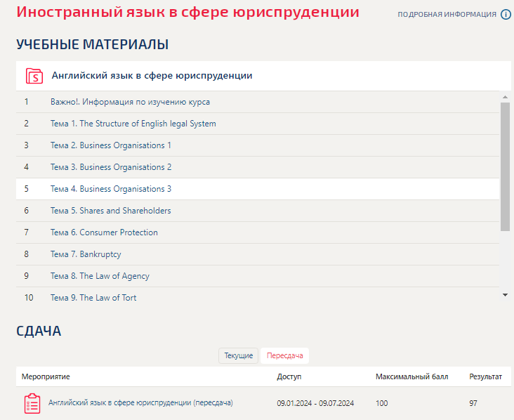Viewport: 514px width, 420px height.
Task: Click the list scrollbar up arrow
Action: [505, 97]
